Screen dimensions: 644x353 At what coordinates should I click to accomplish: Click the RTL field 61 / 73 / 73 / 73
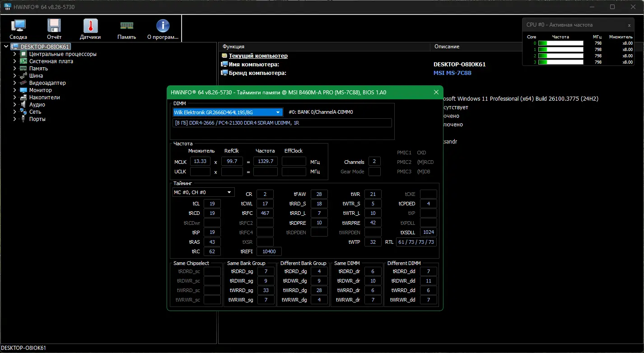tap(416, 242)
